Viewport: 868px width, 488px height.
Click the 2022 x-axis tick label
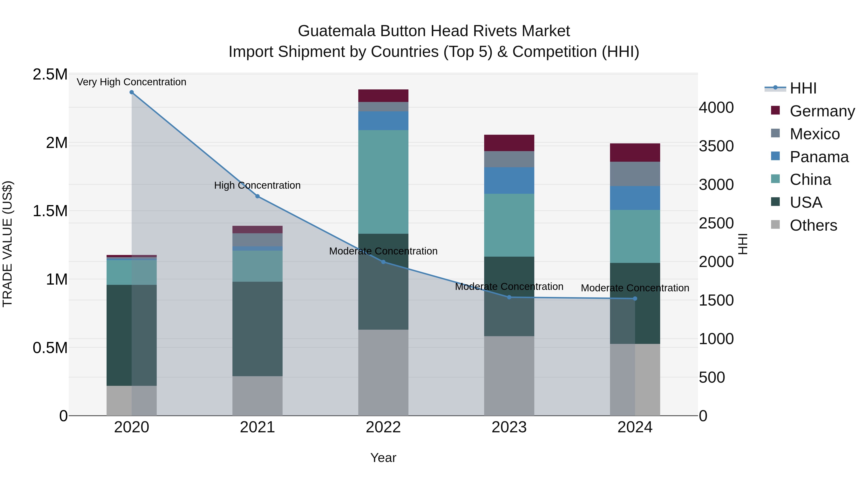(x=383, y=427)
